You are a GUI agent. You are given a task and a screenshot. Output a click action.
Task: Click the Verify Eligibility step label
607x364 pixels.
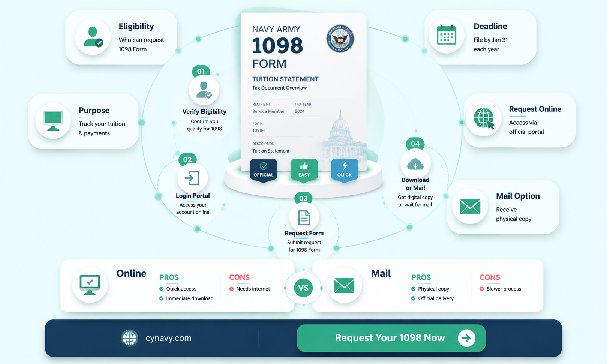pyautogui.click(x=204, y=112)
